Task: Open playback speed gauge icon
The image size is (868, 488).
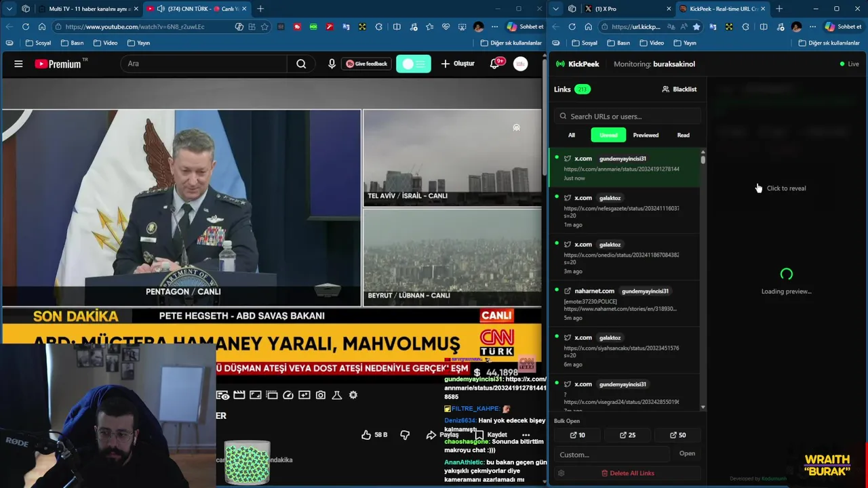Action: (x=288, y=395)
